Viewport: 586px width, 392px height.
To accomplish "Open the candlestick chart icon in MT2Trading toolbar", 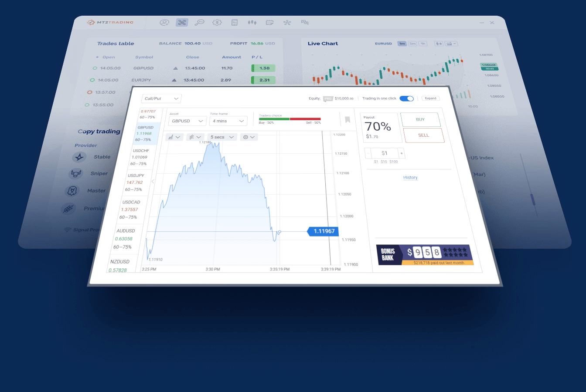I will [x=252, y=22].
